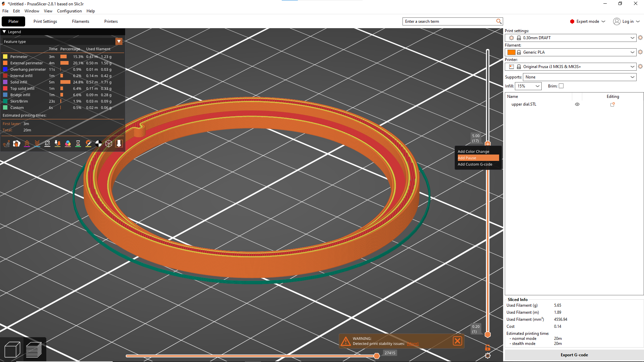Screen dimensions: 644x362
Task: Click the bottom layer slider thumb
Action: click(x=488, y=335)
